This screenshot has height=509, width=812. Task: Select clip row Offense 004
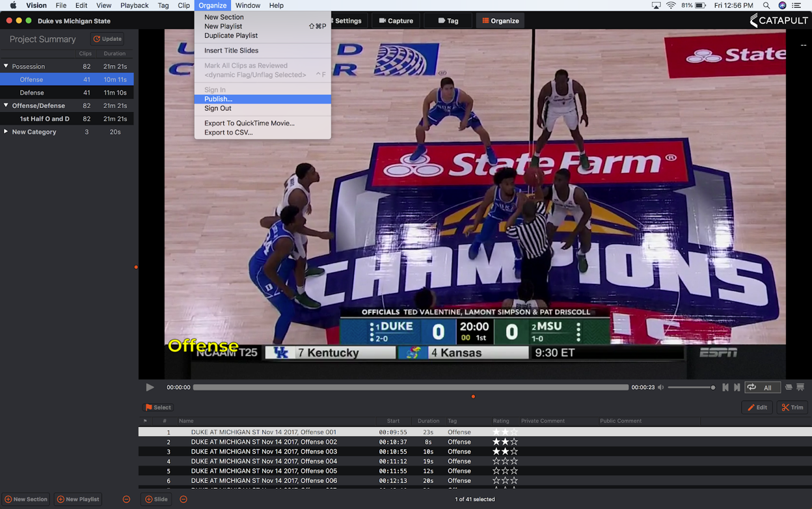[475, 461]
